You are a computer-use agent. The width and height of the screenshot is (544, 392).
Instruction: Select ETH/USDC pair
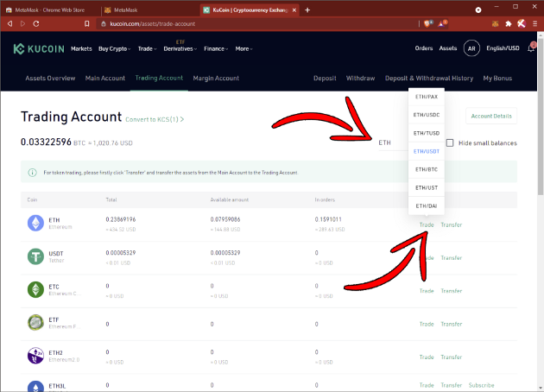click(427, 115)
